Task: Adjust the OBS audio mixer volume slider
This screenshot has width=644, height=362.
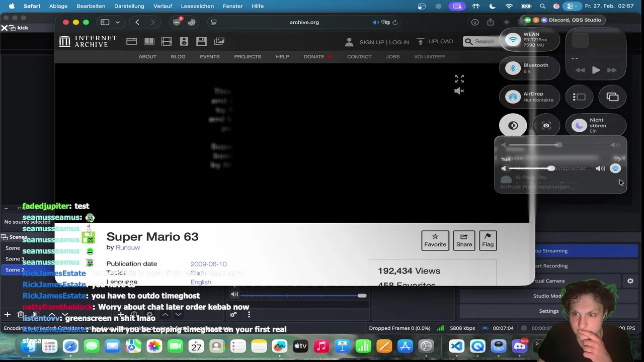Action: 303,295
